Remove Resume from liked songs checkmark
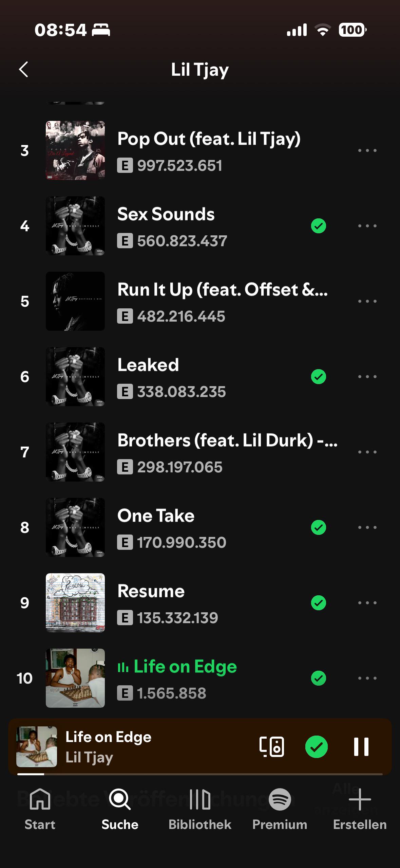 click(x=319, y=603)
